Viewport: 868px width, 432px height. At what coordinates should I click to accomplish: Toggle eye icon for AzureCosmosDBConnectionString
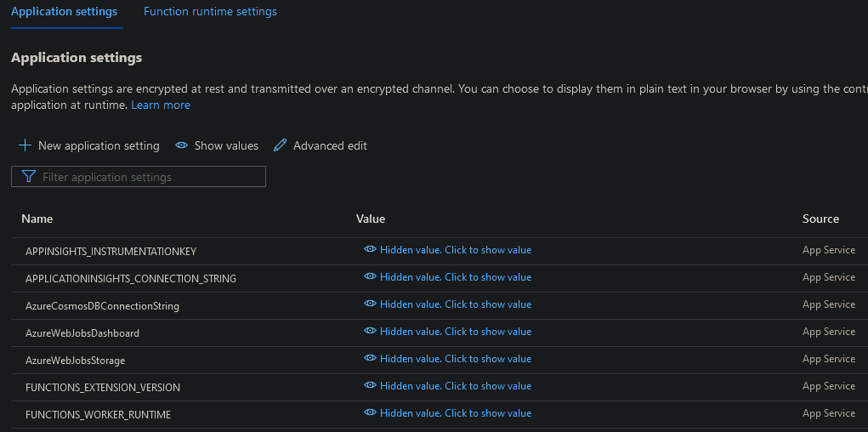pos(370,304)
